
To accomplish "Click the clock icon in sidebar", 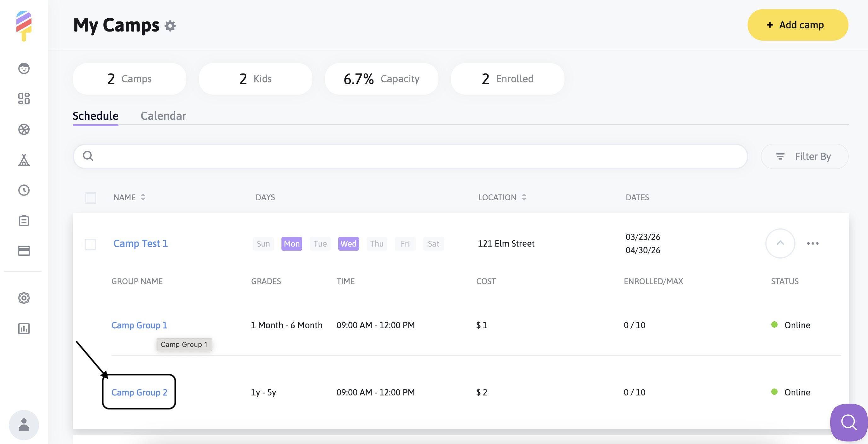I will (24, 190).
